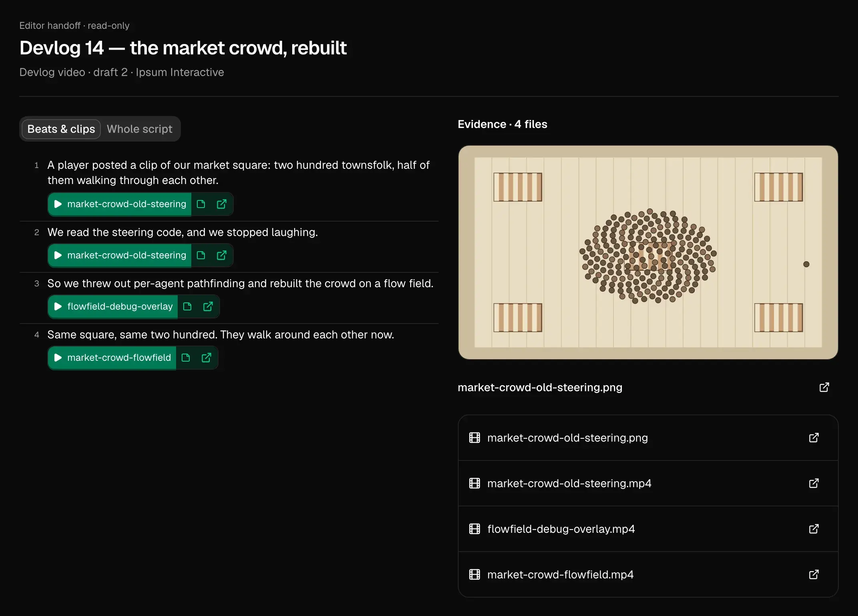This screenshot has height=616, width=858.
Task: Open beat 2 clip externally
Action: click(x=222, y=255)
